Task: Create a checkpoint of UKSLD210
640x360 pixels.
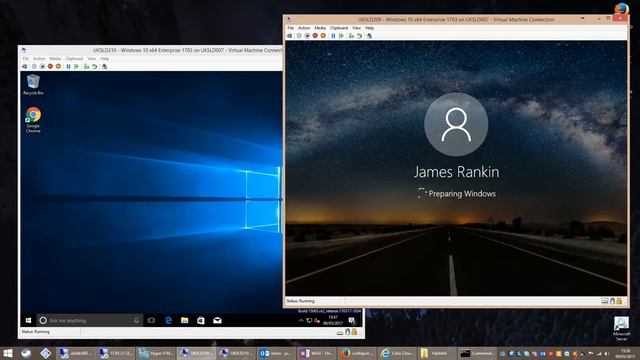Action: tap(86, 67)
